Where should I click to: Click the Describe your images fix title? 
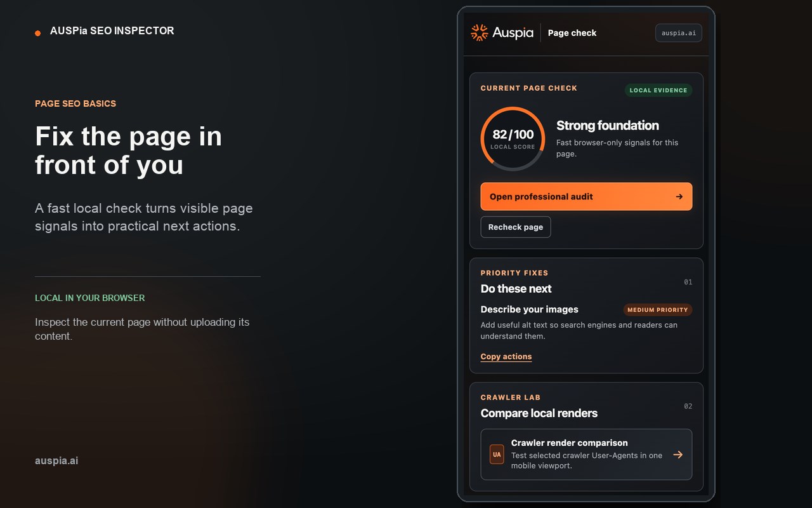pyautogui.click(x=530, y=310)
